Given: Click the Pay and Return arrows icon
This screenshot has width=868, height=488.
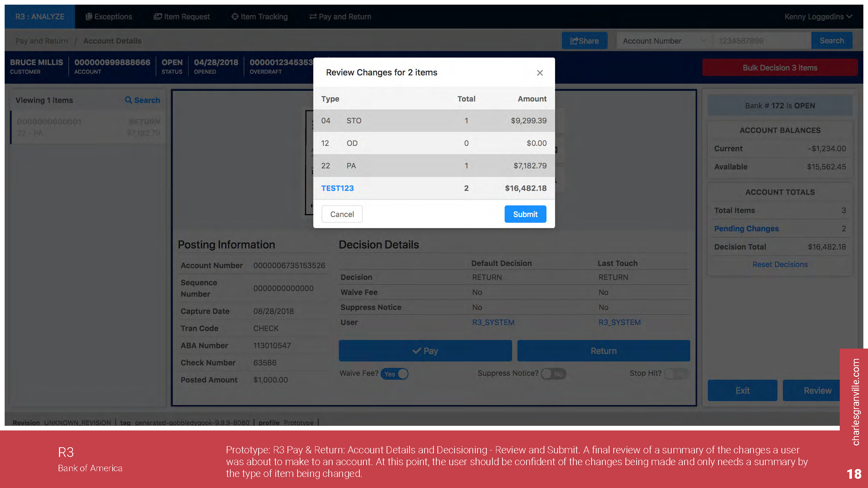Looking at the screenshot, I should tap(313, 16).
